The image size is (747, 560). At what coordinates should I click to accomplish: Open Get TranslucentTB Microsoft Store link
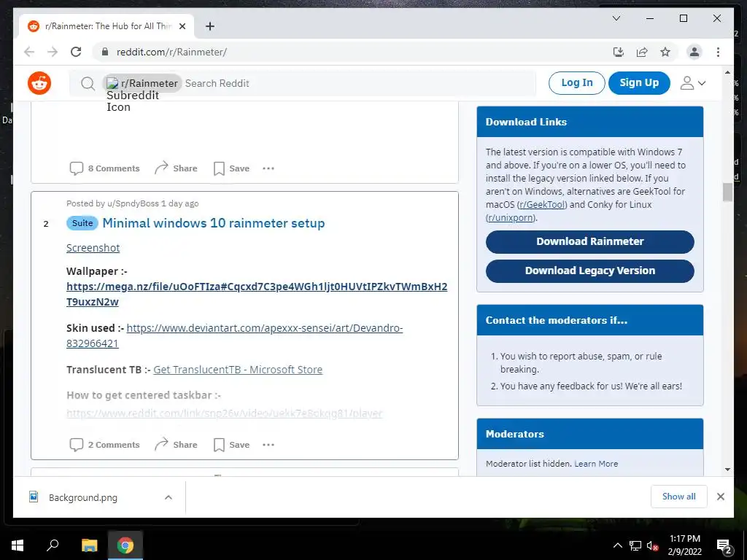[x=238, y=370]
